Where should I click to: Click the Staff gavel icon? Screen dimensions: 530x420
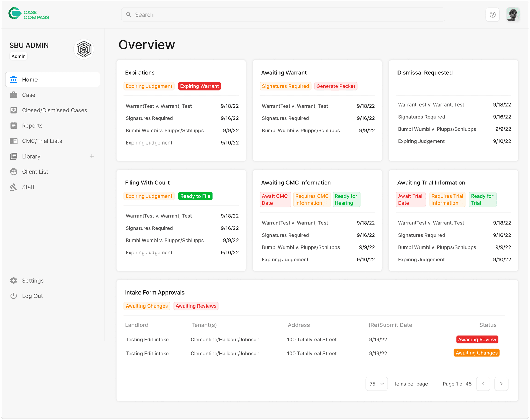tap(13, 187)
